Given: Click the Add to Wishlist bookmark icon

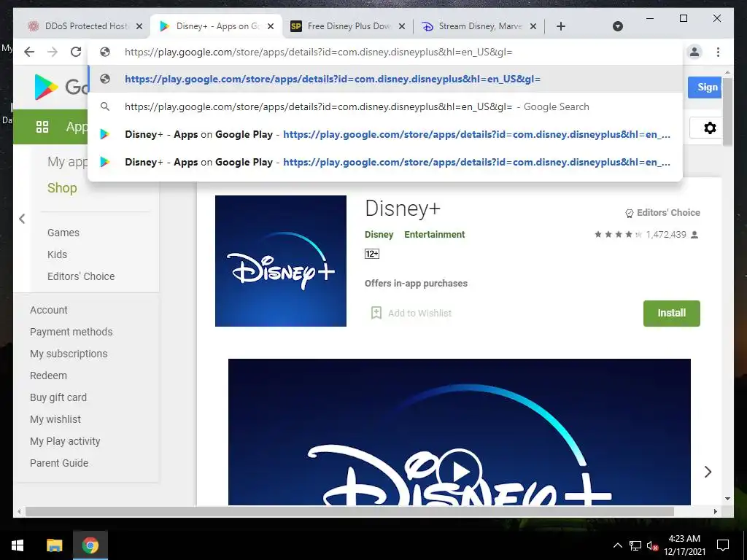Looking at the screenshot, I should click(x=376, y=313).
